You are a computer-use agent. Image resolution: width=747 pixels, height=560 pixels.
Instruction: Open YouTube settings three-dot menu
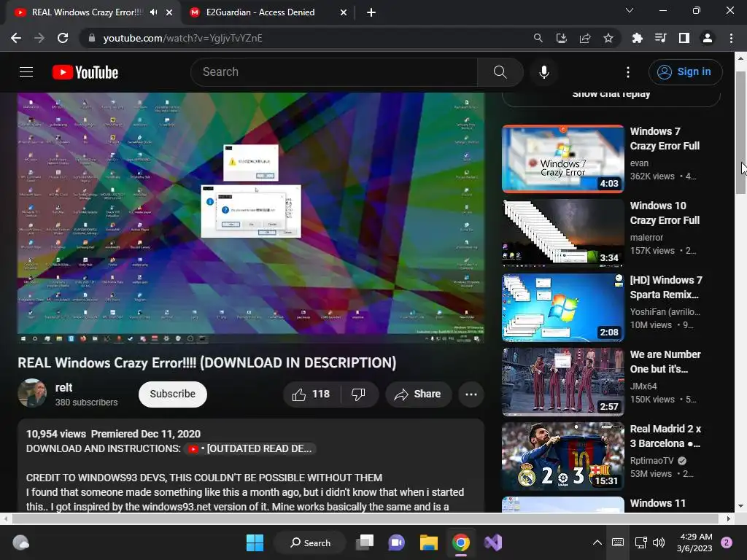tap(628, 72)
